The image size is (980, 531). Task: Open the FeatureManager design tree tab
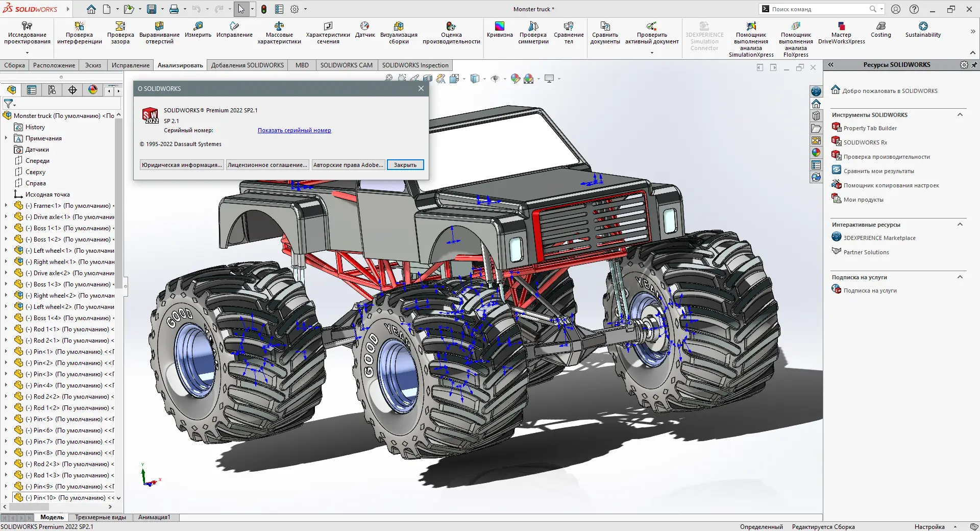click(x=11, y=90)
